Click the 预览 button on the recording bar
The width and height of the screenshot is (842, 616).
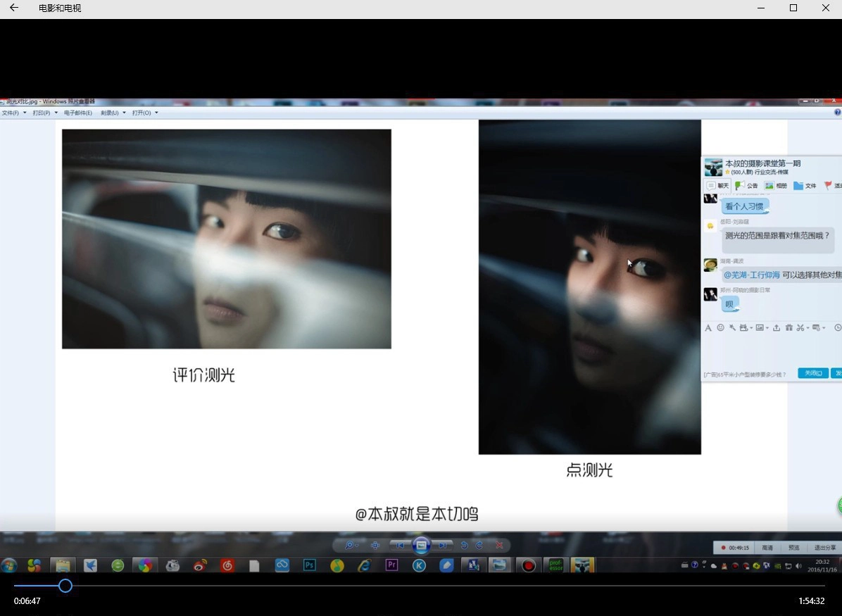tap(793, 548)
